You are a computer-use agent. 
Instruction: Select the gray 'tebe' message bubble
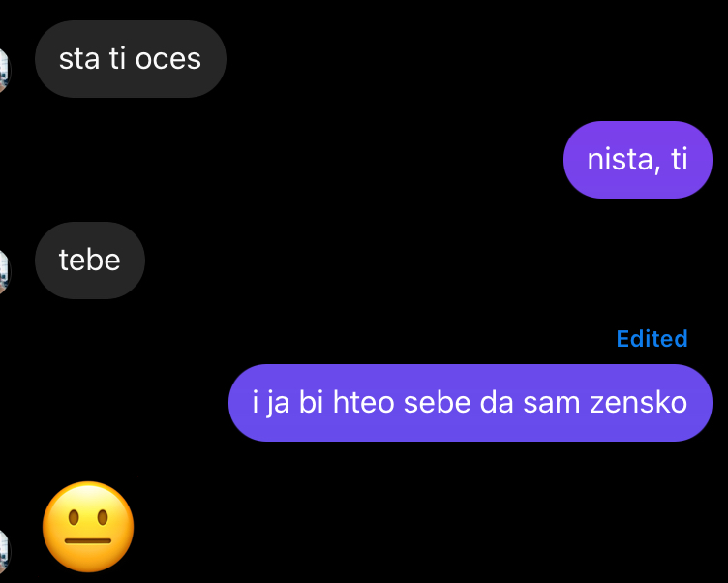[90, 261]
